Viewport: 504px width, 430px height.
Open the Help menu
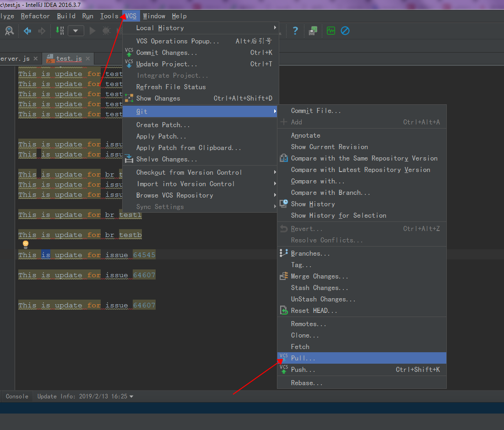pyautogui.click(x=179, y=16)
